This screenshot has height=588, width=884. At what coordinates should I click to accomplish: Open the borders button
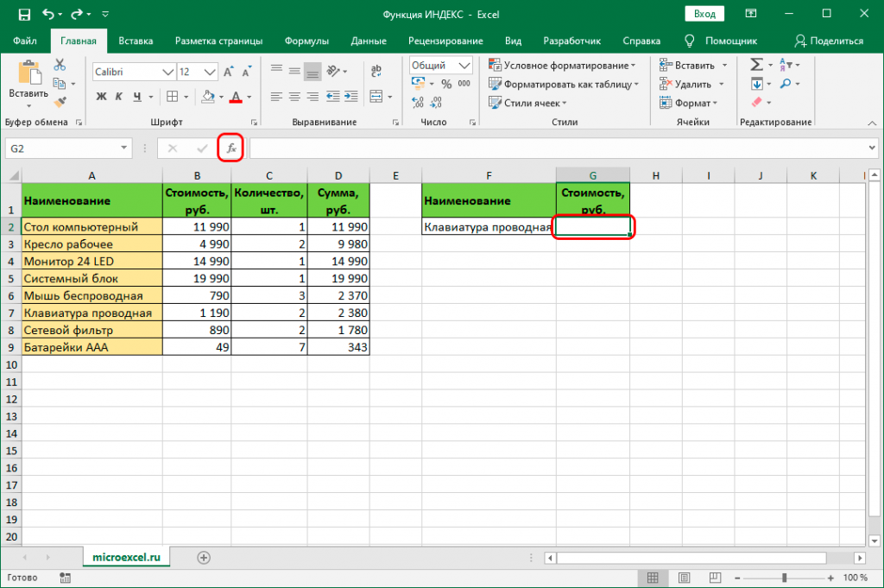[173, 97]
